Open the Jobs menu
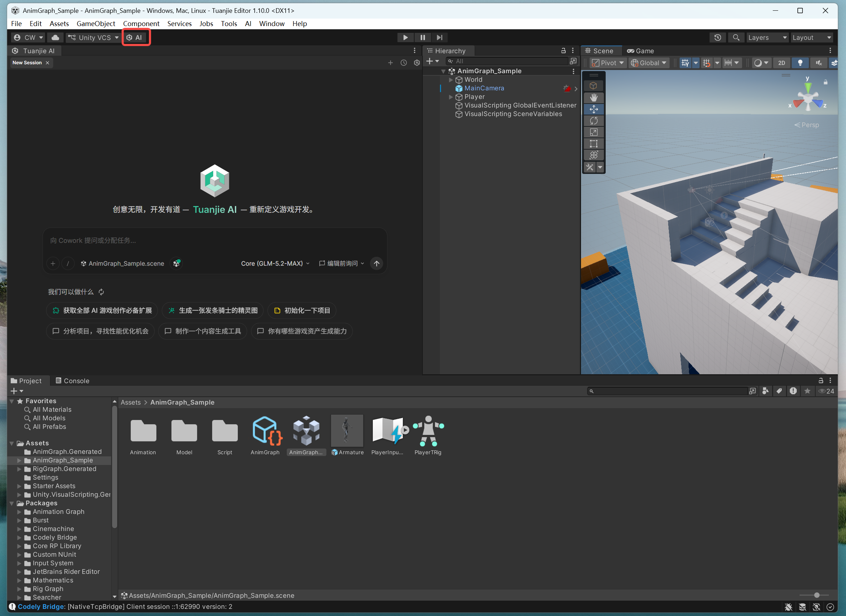846x616 pixels. click(206, 24)
